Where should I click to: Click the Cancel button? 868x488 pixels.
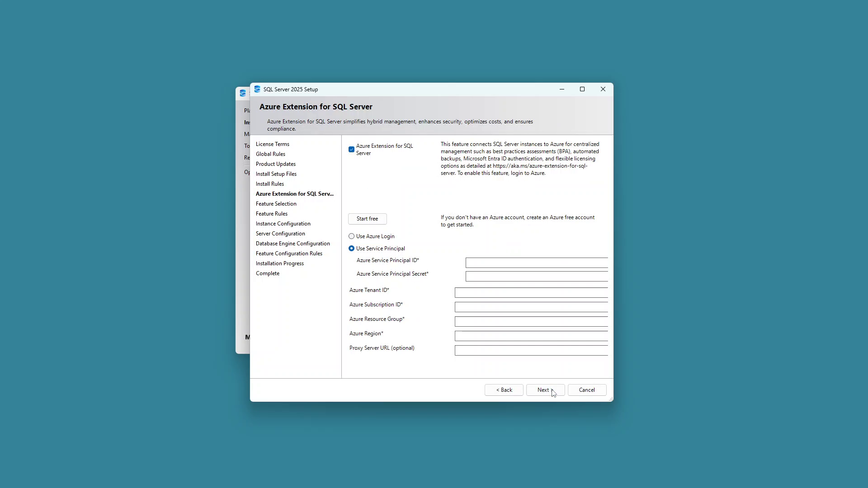587,390
